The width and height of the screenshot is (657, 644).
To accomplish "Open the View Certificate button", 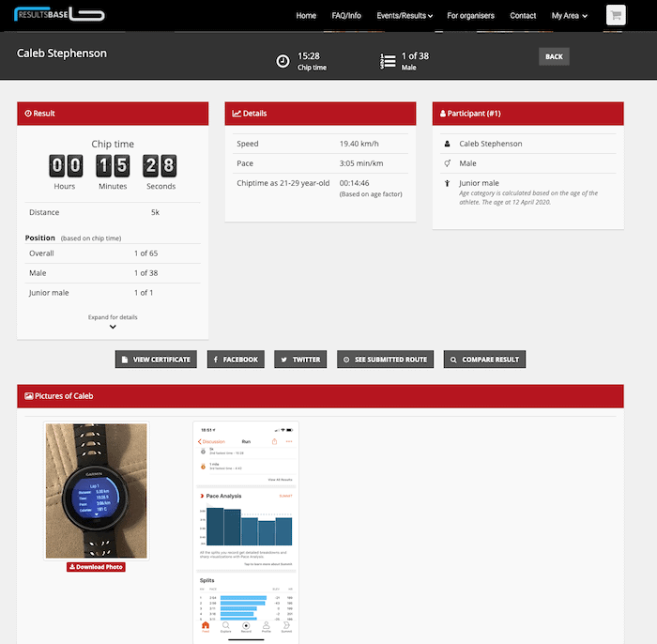I will (156, 360).
